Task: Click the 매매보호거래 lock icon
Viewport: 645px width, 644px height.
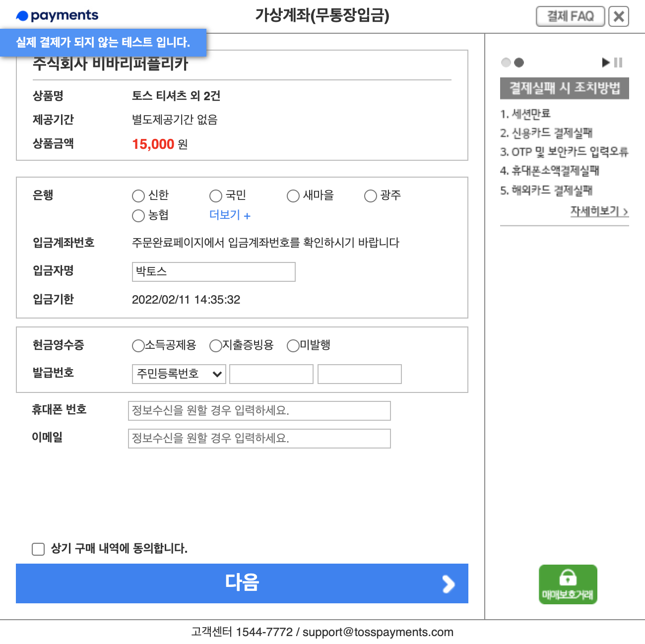Action: coord(568,584)
